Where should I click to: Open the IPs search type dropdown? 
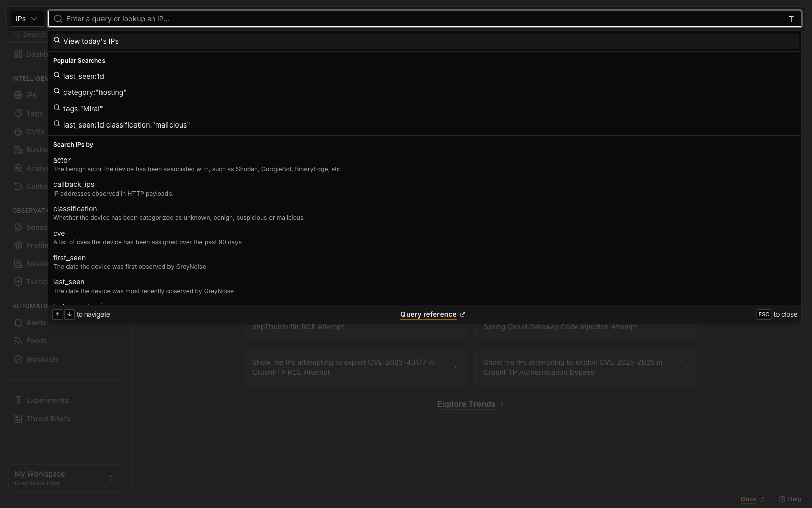(27, 19)
